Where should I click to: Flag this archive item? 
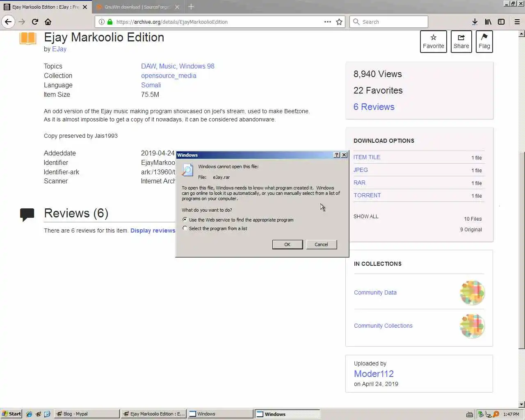pos(484,41)
